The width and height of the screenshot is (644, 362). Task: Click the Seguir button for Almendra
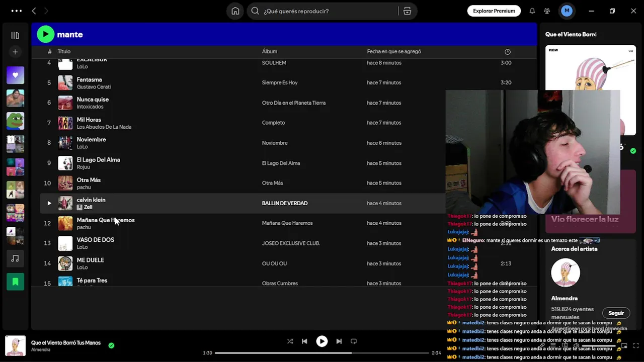click(616, 313)
